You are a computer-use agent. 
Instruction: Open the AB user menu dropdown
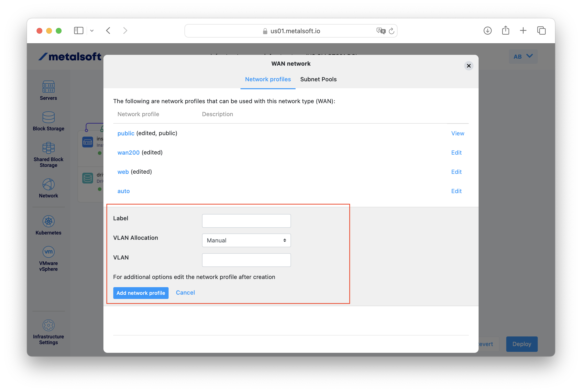(523, 57)
